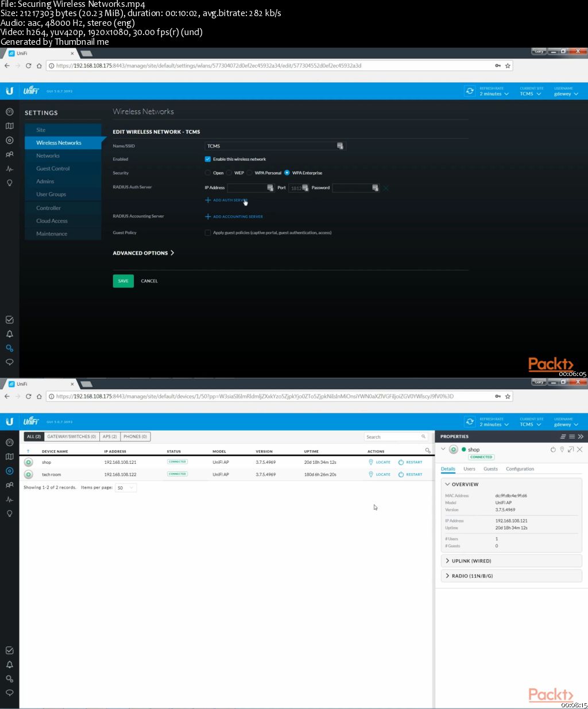Select WPA Enterprise radio button
This screenshot has height=709, width=588.
(x=287, y=173)
